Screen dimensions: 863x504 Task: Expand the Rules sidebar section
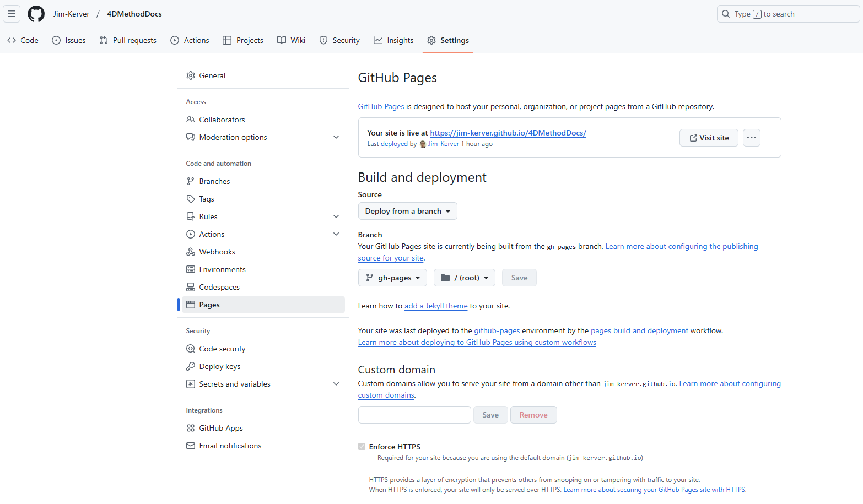click(336, 216)
